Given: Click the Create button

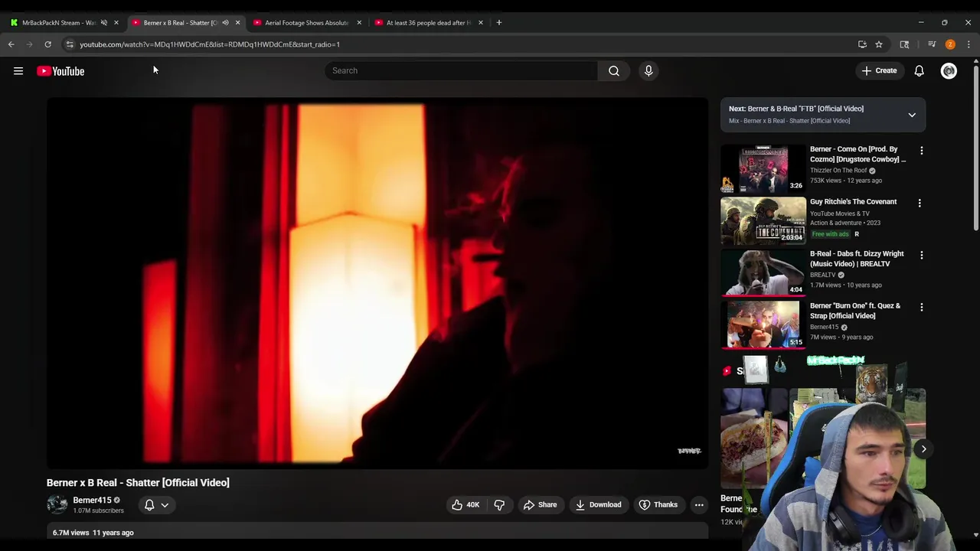Looking at the screenshot, I should (x=879, y=70).
